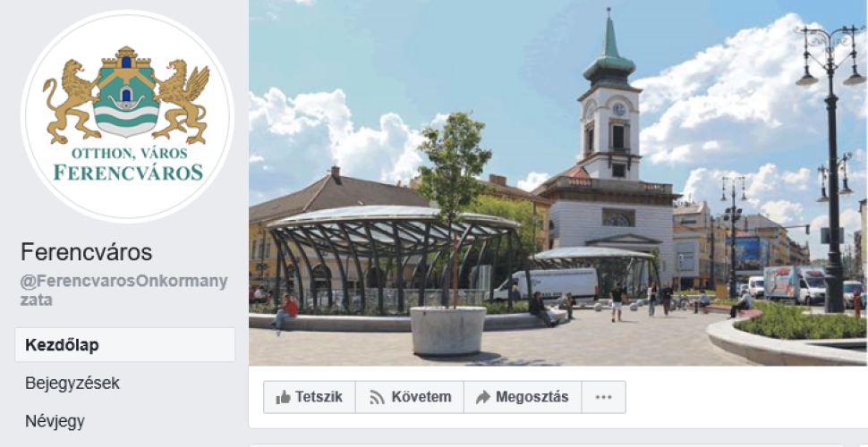Select the Kezdőlap sidebar tab
Screen dimensions: 868x447
point(125,345)
